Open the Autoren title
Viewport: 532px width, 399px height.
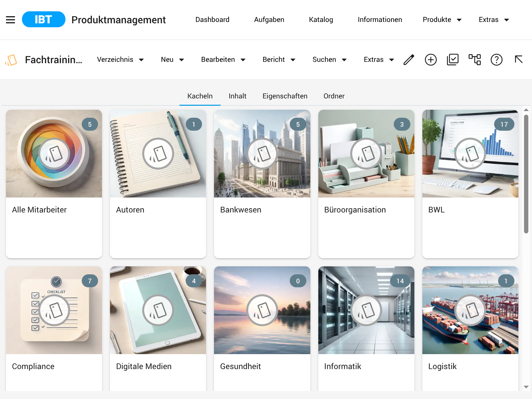(130, 210)
